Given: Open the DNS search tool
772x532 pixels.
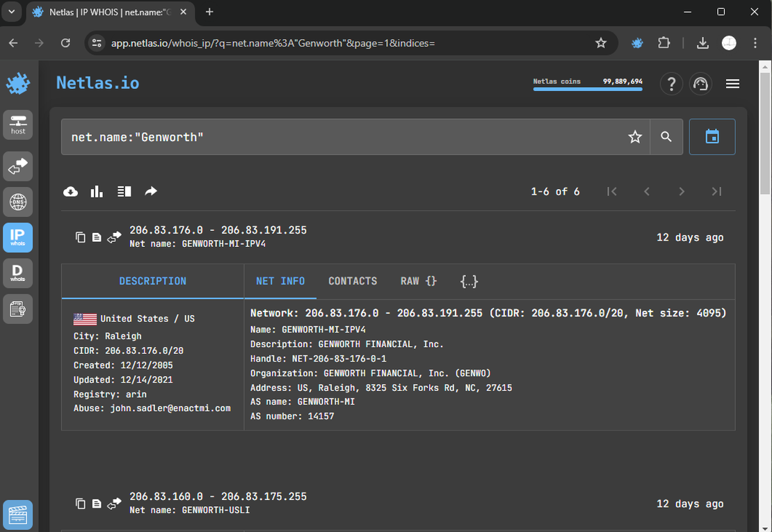Looking at the screenshot, I should pos(18,202).
